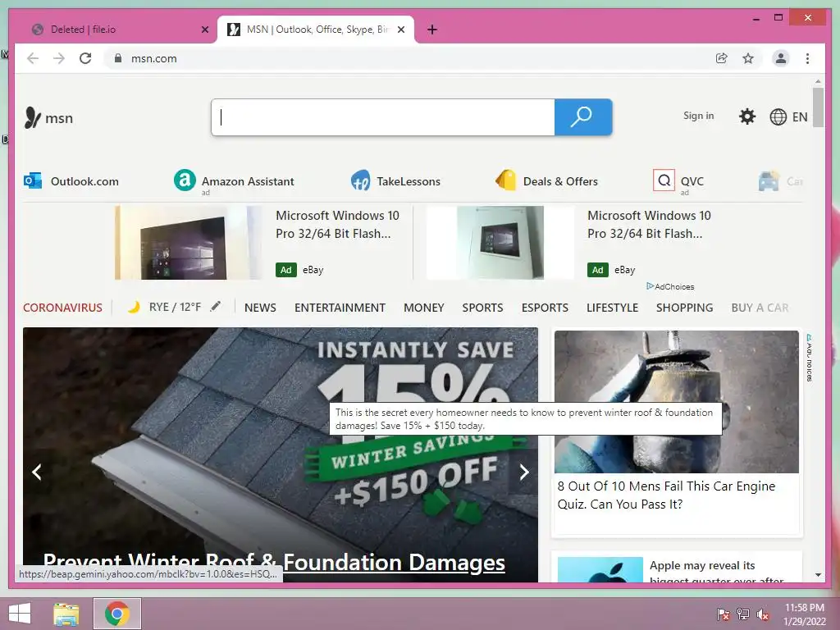Click the first Windows 10 Pro ad thumbnail
This screenshot has width=840, height=630.
189,243
